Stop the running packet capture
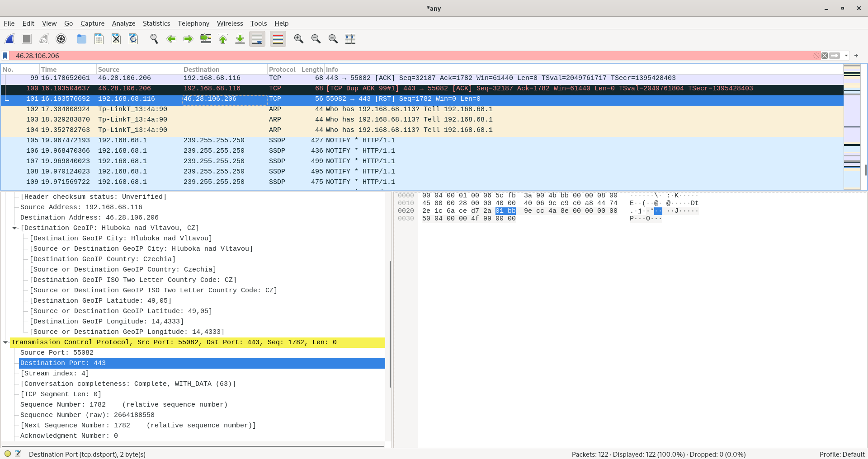This screenshot has height=459, width=868. tap(27, 39)
